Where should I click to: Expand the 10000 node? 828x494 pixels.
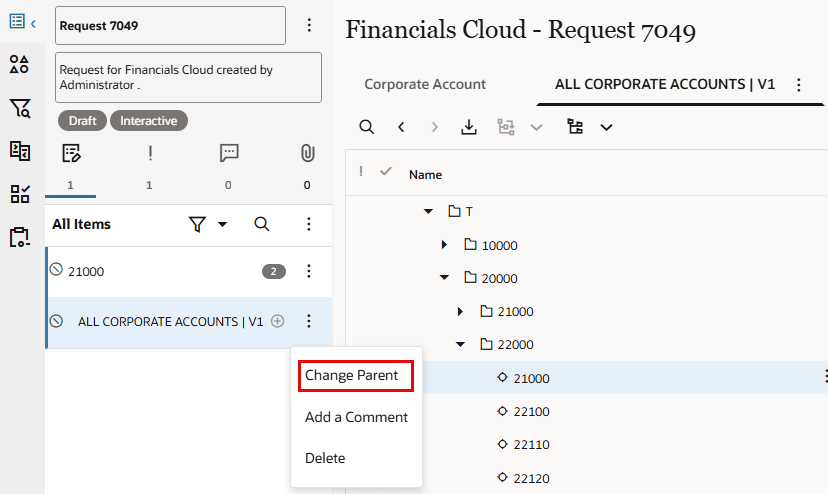point(444,245)
